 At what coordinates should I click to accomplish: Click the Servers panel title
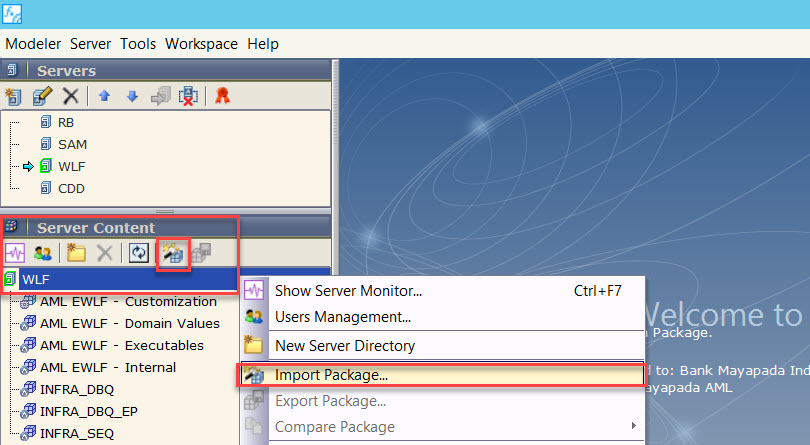[67, 71]
